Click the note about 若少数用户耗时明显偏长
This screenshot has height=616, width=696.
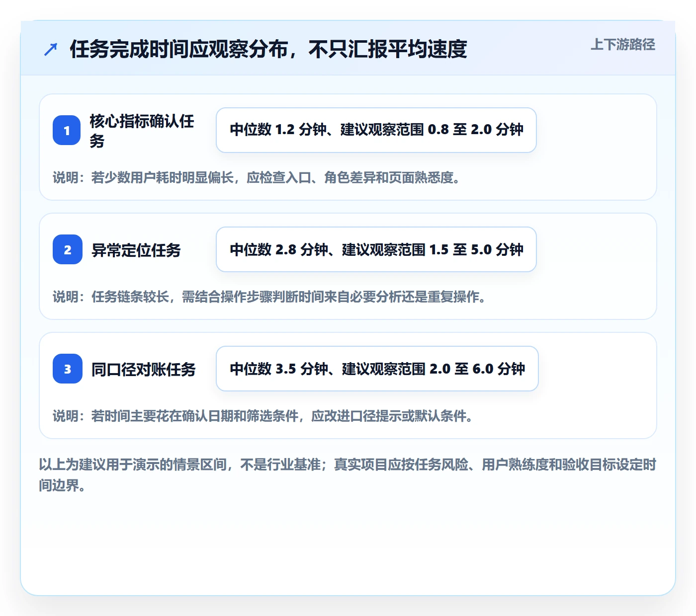coord(256,177)
